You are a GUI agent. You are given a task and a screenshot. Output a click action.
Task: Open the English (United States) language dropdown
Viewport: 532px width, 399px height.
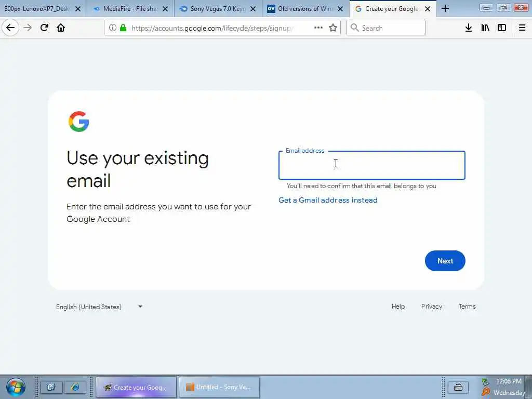point(99,307)
